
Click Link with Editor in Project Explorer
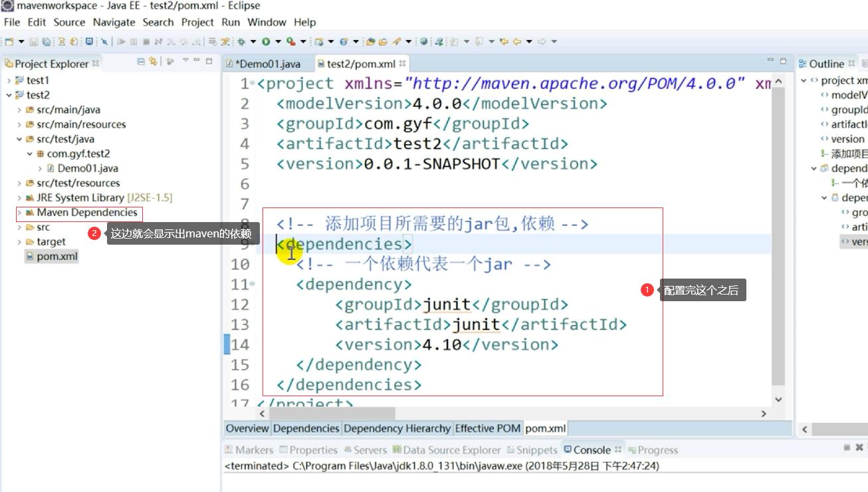click(153, 61)
